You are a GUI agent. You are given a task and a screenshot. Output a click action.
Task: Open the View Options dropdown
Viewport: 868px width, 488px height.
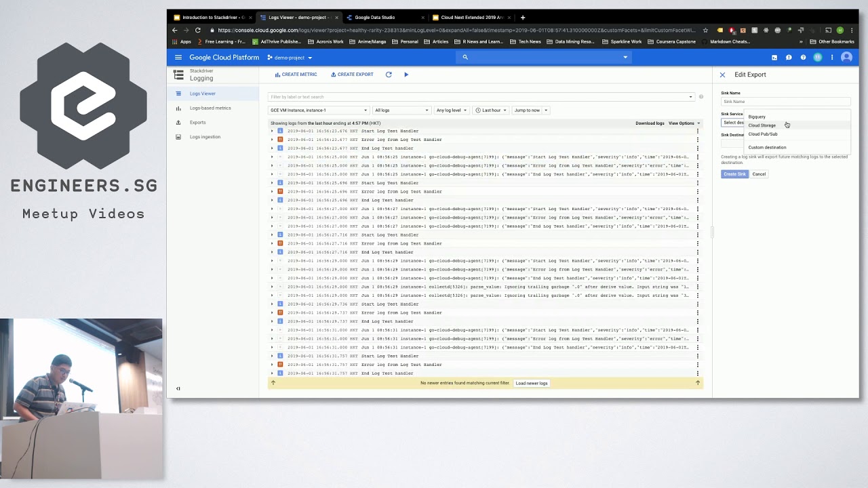coord(684,123)
